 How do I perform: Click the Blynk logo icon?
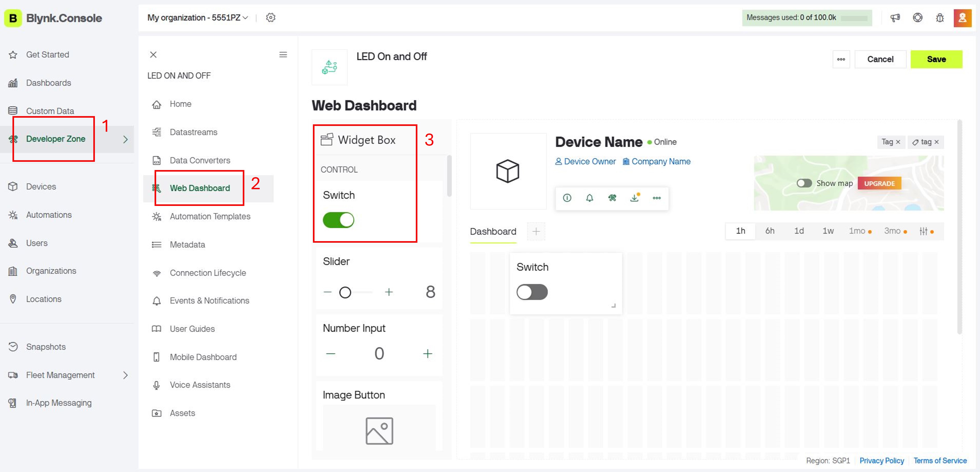point(12,18)
